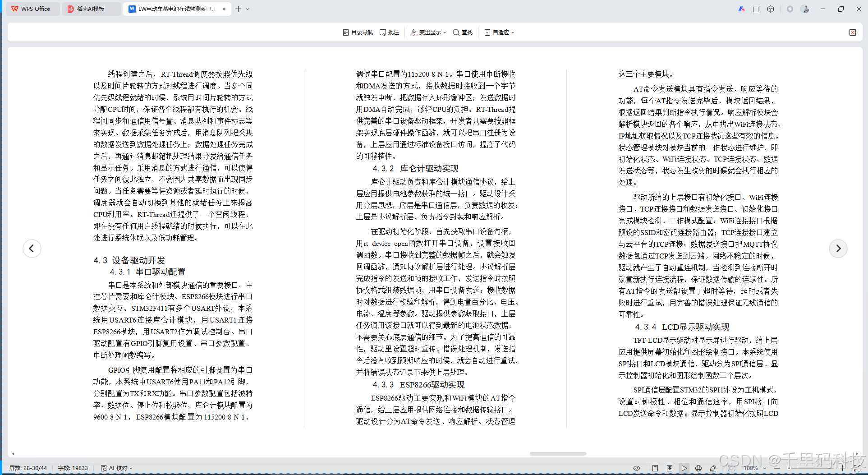The width and height of the screenshot is (868, 475).
Task: Click the zoom slider handle
Action: (x=788, y=468)
